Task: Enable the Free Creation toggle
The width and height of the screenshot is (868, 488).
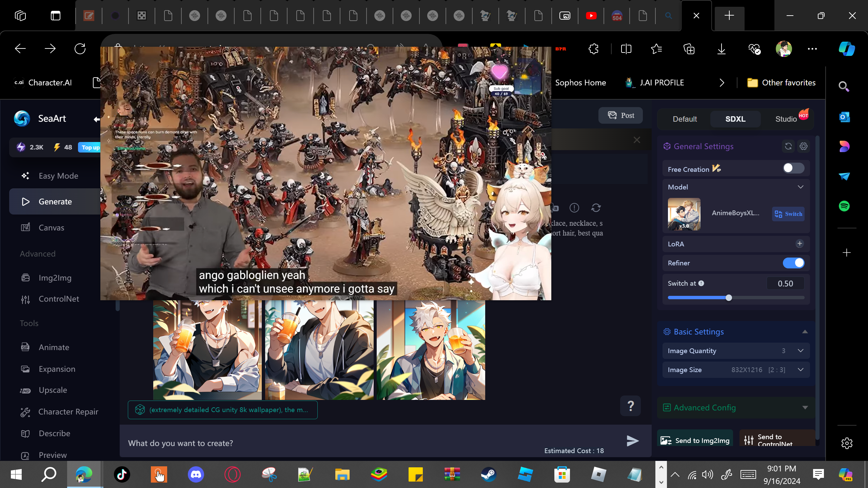Action: pos(793,168)
